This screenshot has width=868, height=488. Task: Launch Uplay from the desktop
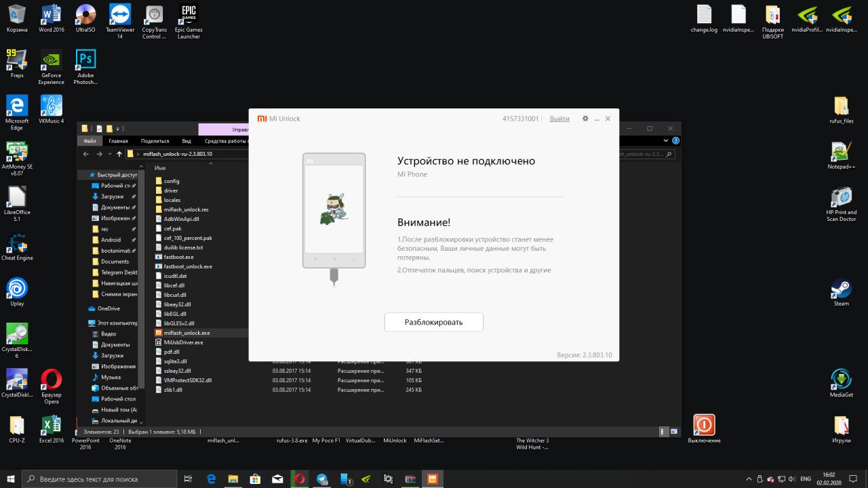(x=17, y=292)
